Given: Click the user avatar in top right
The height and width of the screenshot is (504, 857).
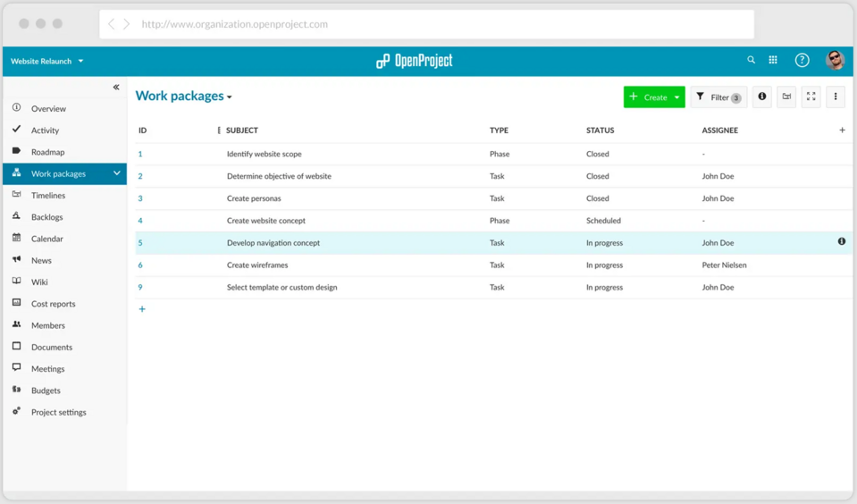Looking at the screenshot, I should (x=835, y=60).
